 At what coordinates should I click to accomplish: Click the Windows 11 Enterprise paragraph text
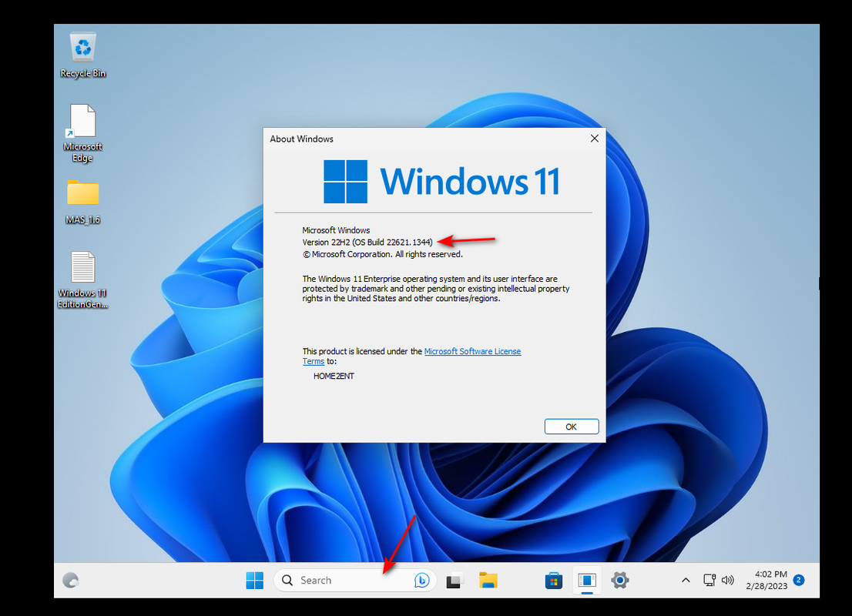[x=436, y=289]
